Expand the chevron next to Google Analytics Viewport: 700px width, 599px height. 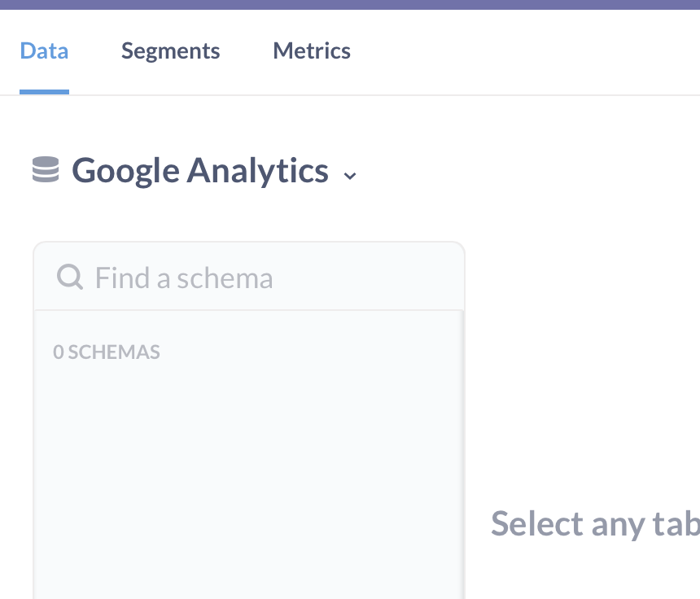point(350,176)
